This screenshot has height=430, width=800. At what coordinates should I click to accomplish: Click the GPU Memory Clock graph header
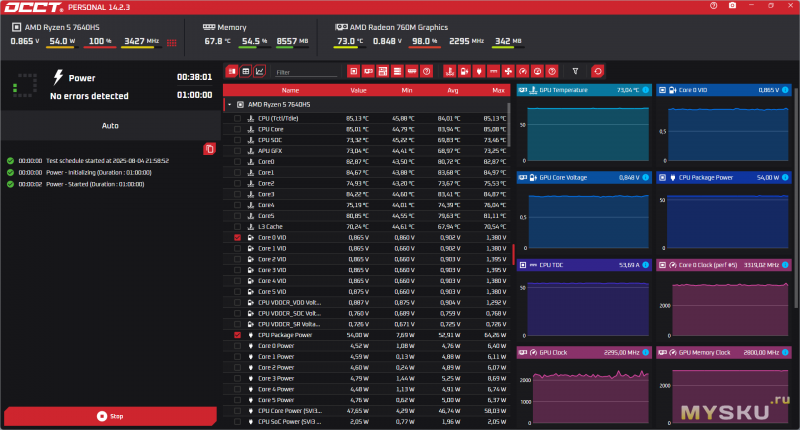724,352
